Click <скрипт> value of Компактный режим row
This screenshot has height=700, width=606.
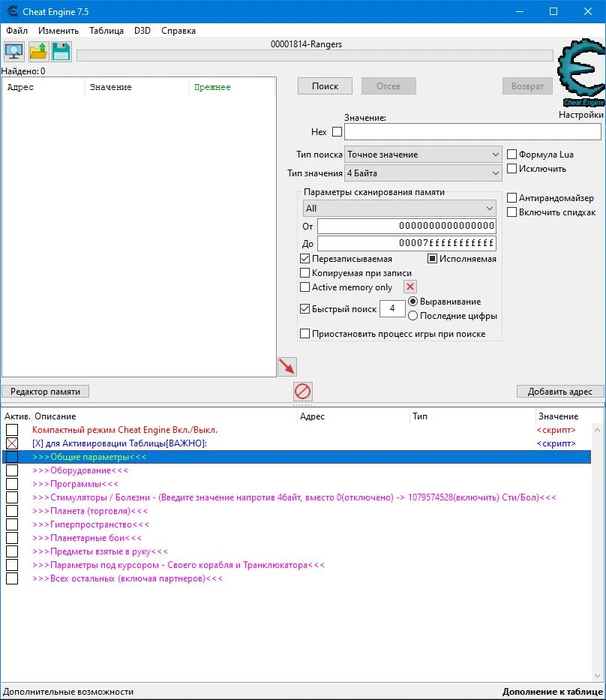coord(556,430)
